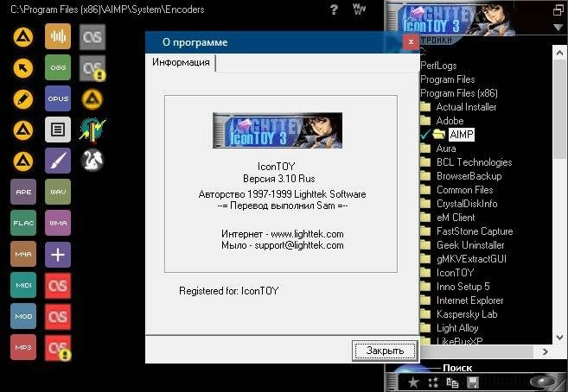Click the Ww text toggle icon
The height and width of the screenshot is (392, 568).
pyautogui.click(x=359, y=9)
